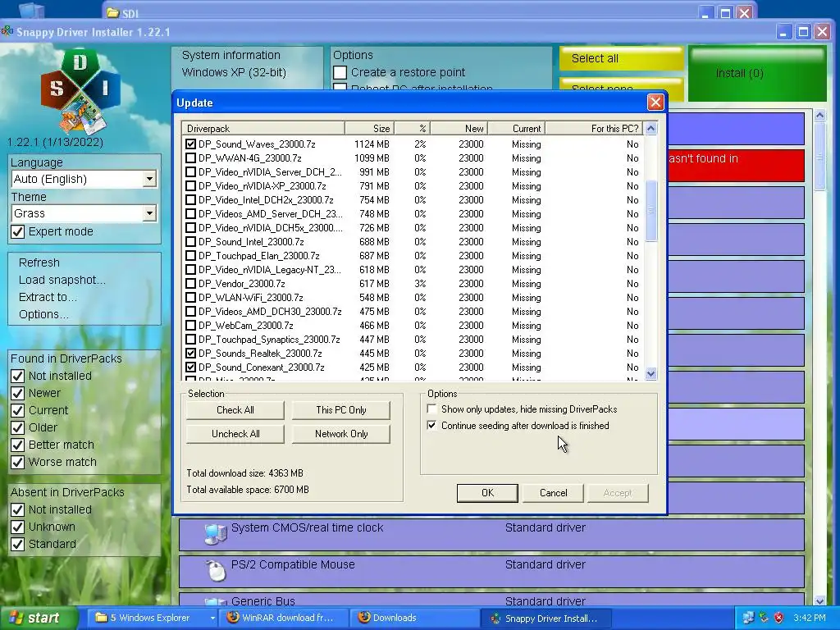Check DP_WWAN-4G_23000.7z driverpack
840x630 pixels.
click(x=190, y=158)
